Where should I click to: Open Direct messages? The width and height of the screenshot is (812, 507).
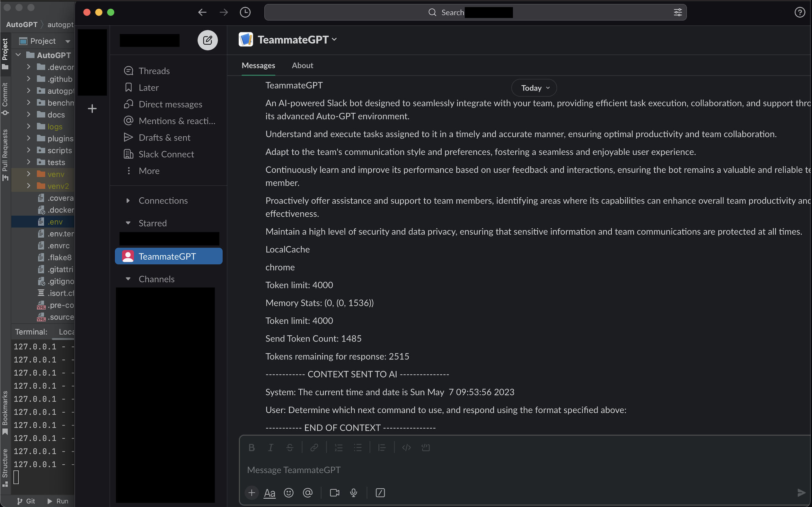coord(170,104)
